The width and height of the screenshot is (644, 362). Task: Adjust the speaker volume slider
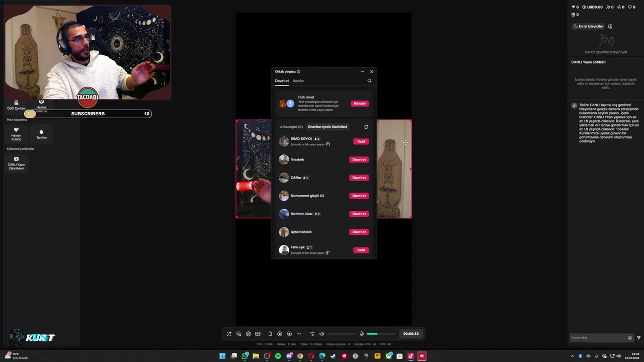[341, 334]
